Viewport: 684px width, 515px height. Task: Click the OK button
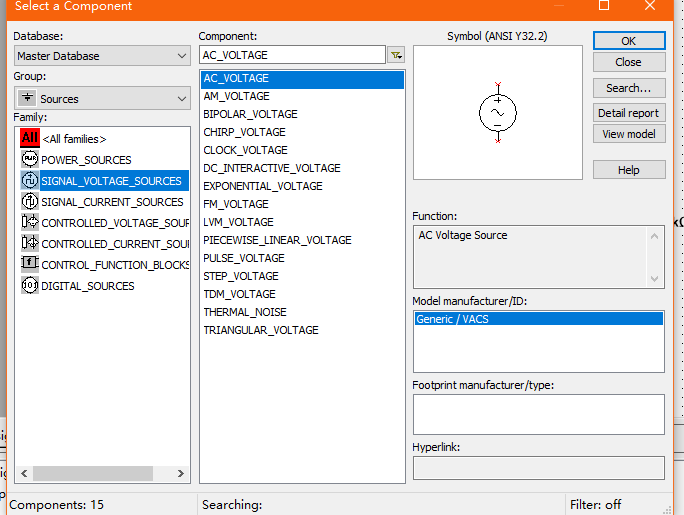tap(629, 41)
